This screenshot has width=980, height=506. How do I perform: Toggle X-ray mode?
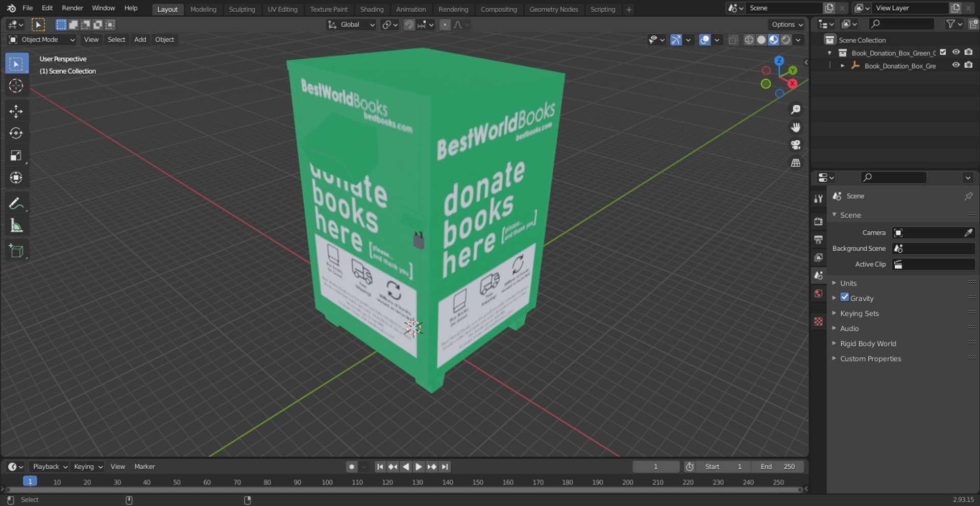733,40
